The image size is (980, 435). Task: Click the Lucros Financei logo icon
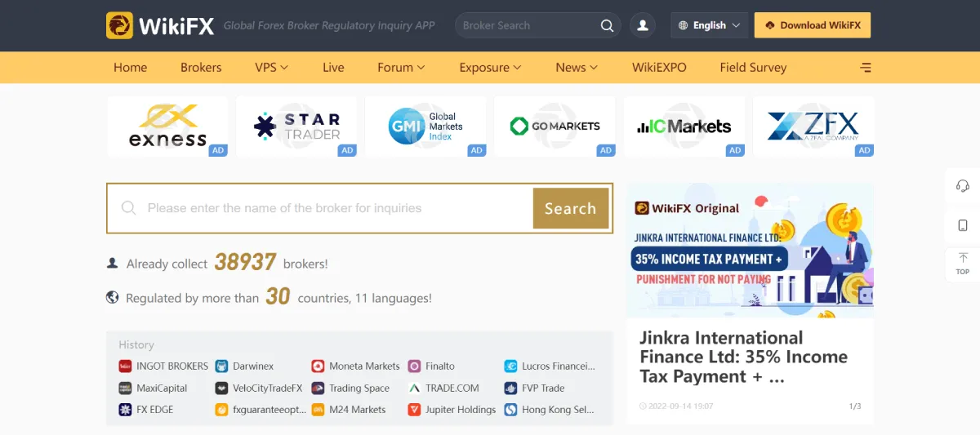[511, 366]
